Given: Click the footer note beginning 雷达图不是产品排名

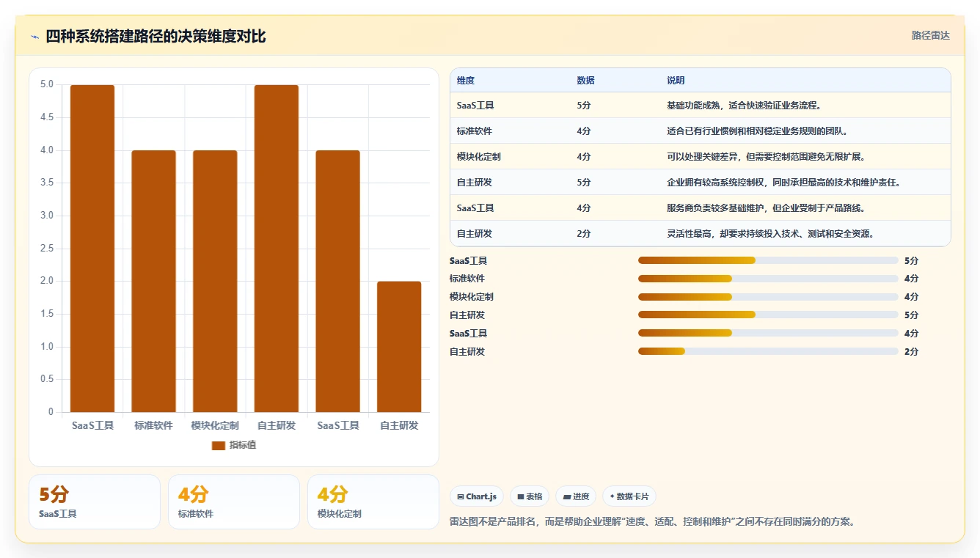Looking at the screenshot, I should click(x=652, y=522).
